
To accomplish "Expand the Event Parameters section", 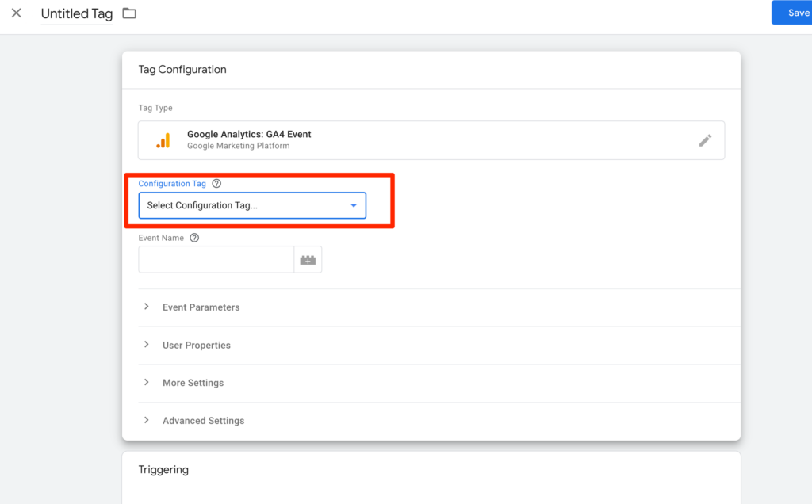I will tap(201, 307).
